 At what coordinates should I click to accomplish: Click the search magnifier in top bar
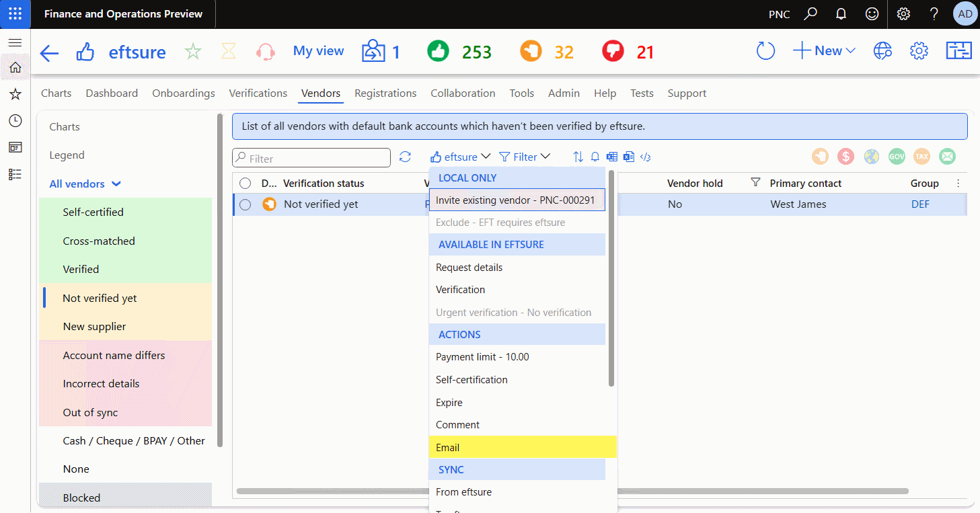pyautogui.click(x=811, y=14)
